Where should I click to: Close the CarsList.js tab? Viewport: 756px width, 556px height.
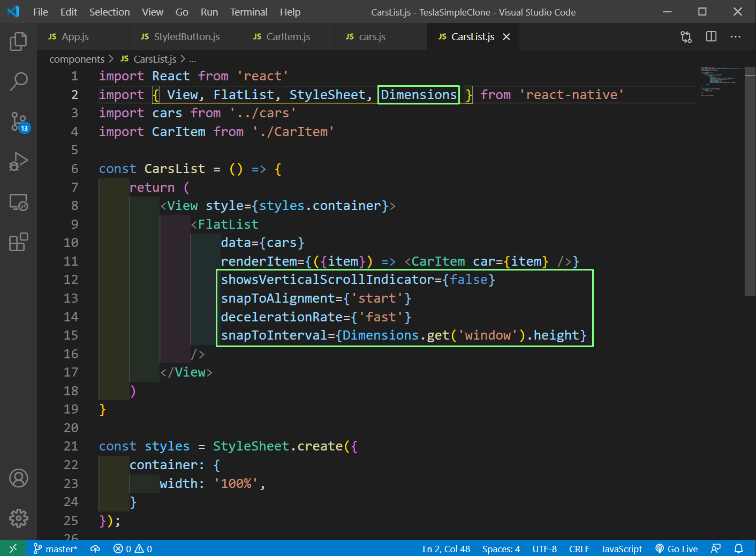(506, 36)
